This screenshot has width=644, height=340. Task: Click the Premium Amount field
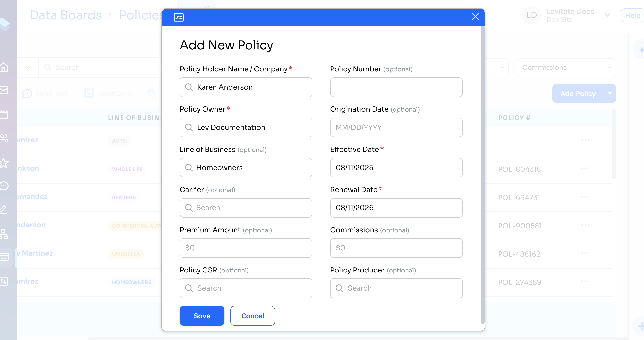(246, 248)
